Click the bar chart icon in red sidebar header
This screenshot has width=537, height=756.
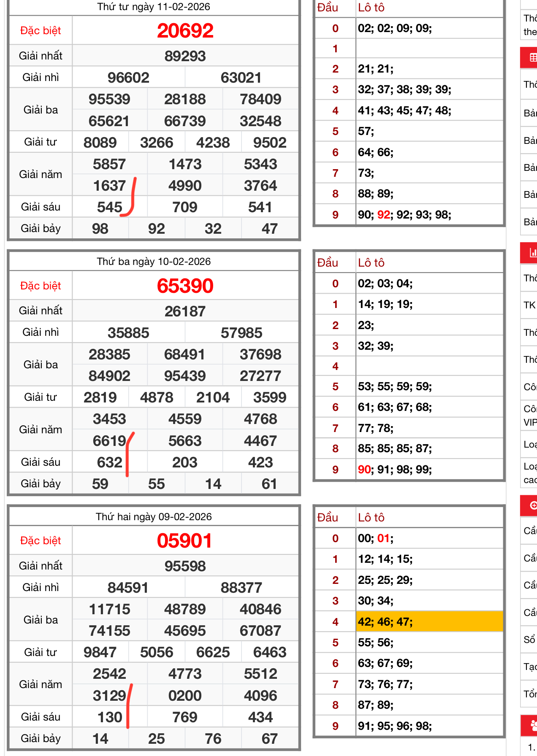(x=533, y=253)
